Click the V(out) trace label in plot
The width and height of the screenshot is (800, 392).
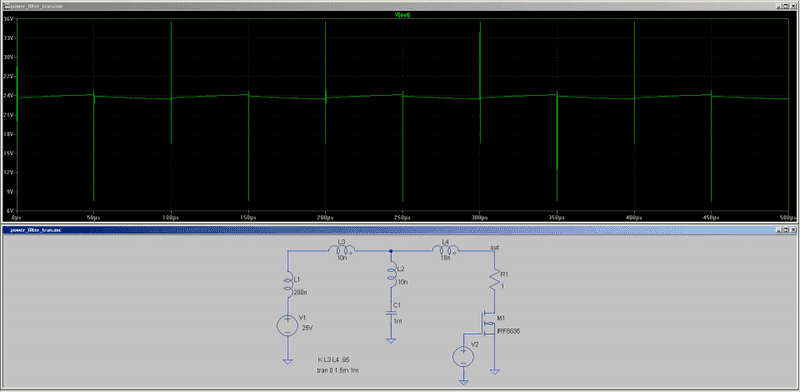(x=403, y=15)
